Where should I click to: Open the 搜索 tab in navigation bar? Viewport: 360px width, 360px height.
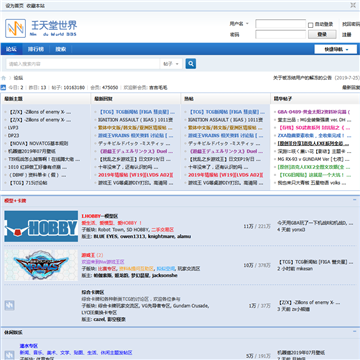tap(61, 49)
